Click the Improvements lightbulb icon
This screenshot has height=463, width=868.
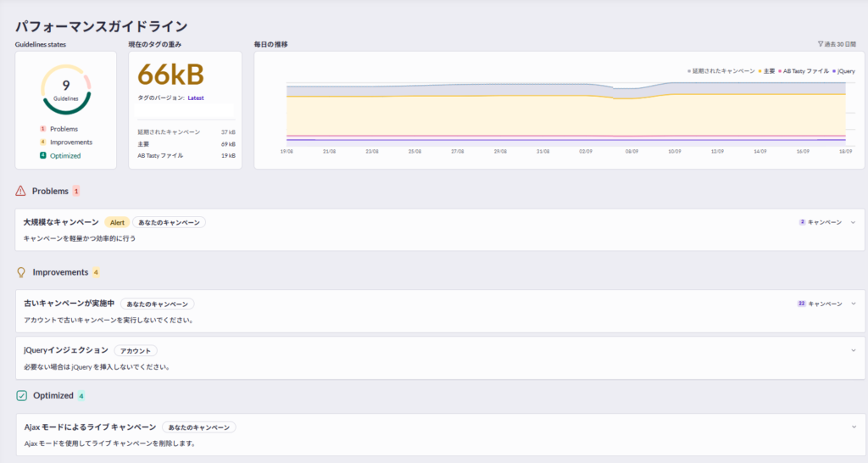(x=21, y=272)
